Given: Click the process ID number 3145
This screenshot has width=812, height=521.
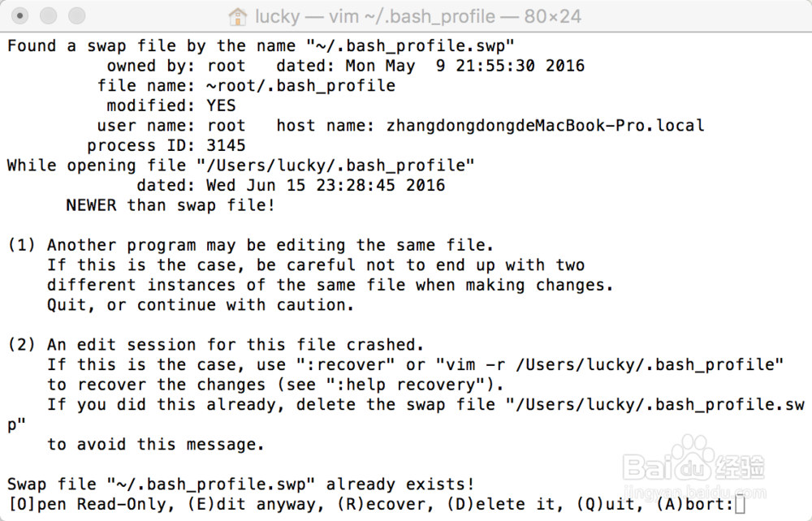Looking at the screenshot, I should coord(226,146).
